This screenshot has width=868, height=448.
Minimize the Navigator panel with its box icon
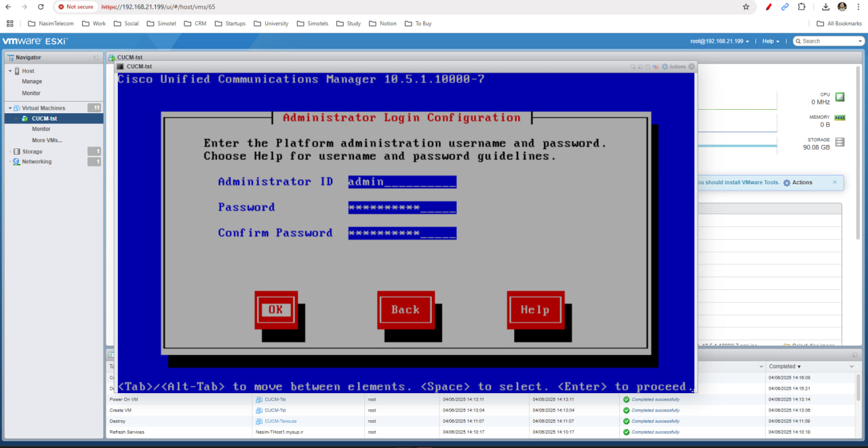pyautogui.click(x=96, y=58)
